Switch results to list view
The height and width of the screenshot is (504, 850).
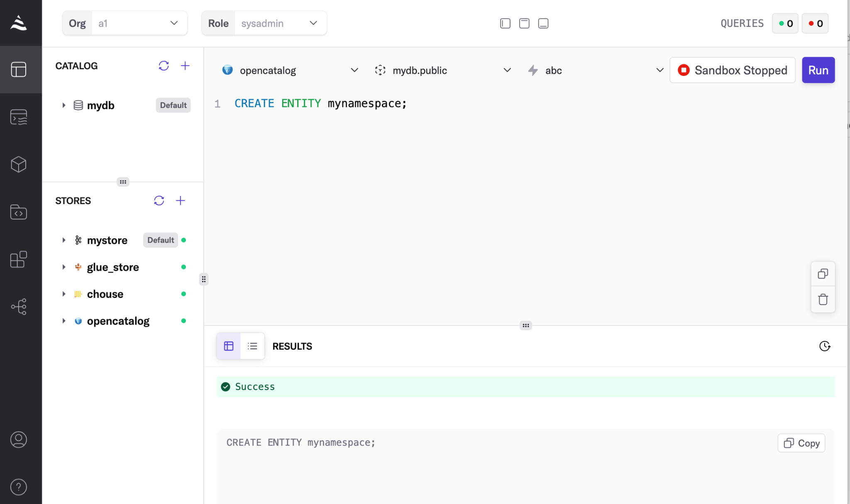252,346
